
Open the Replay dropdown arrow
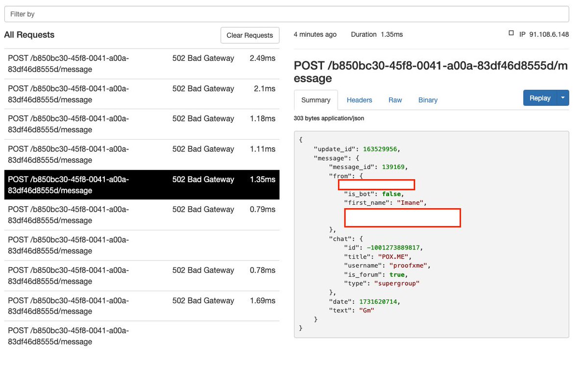click(x=563, y=98)
